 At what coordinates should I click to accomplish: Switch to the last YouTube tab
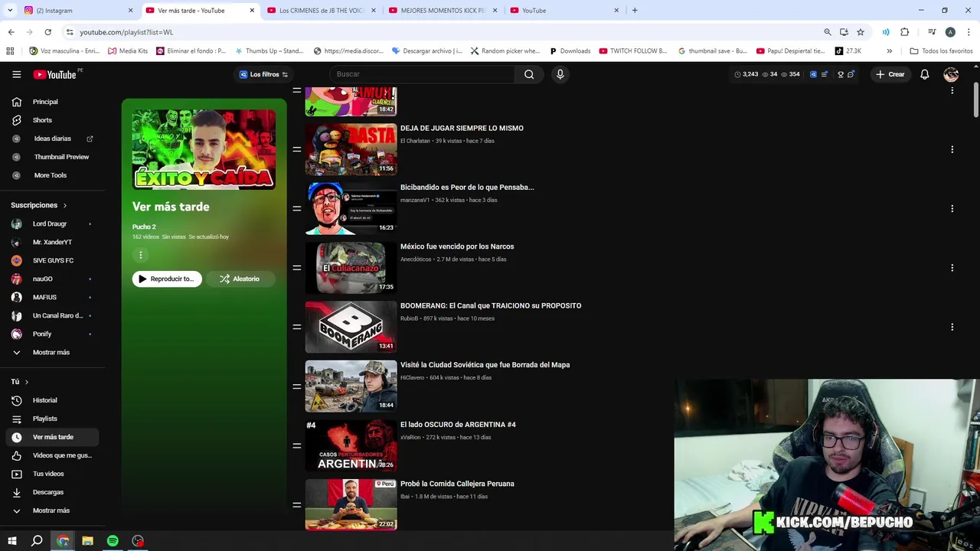pyautogui.click(x=564, y=11)
